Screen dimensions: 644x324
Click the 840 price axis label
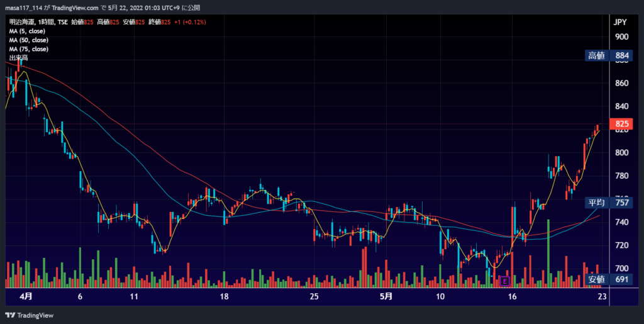622,106
